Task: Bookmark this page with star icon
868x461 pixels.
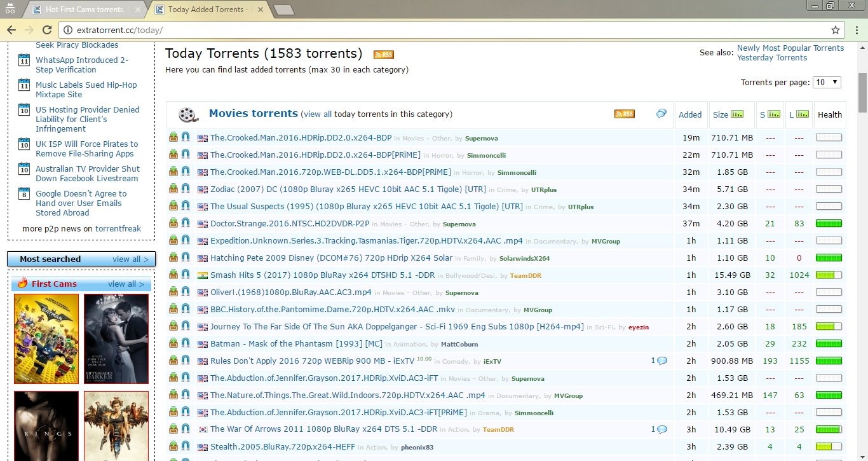Action: [836, 30]
